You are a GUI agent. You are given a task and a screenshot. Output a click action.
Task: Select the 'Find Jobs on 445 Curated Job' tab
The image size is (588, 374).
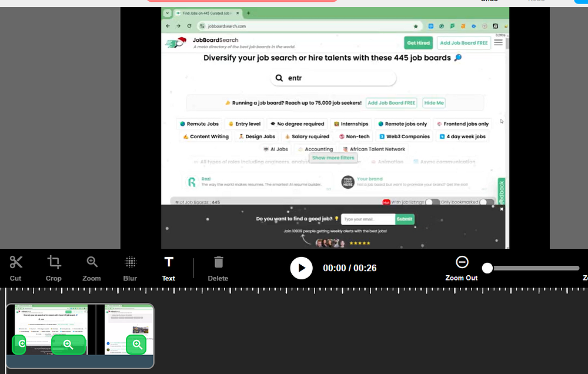pyautogui.click(x=206, y=13)
